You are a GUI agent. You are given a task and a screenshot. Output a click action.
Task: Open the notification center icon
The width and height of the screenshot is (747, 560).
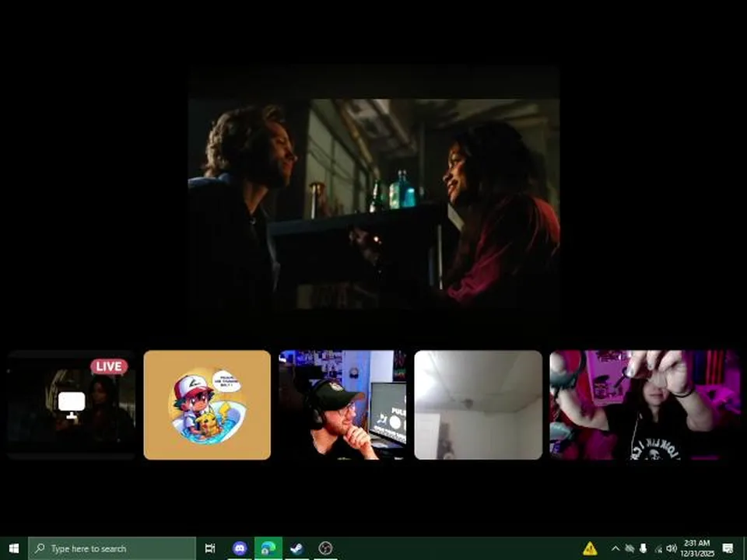[x=728, y=548]
